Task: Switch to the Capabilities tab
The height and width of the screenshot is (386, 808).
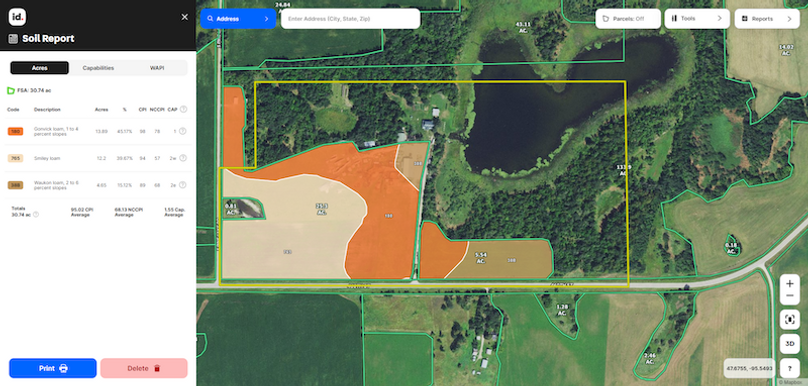Action: click(98, 68)
